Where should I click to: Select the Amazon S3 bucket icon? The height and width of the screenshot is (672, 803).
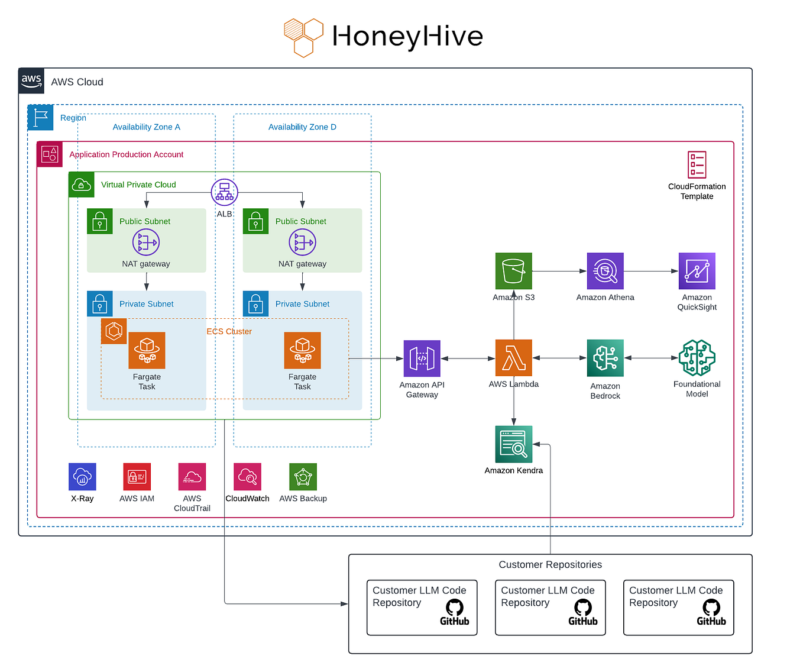pos(513,270)
